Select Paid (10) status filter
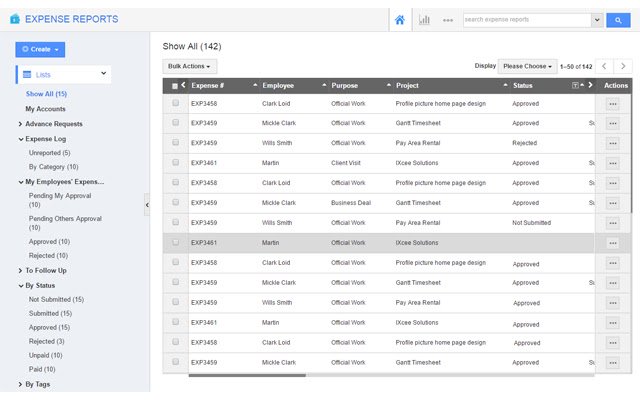 42,369
